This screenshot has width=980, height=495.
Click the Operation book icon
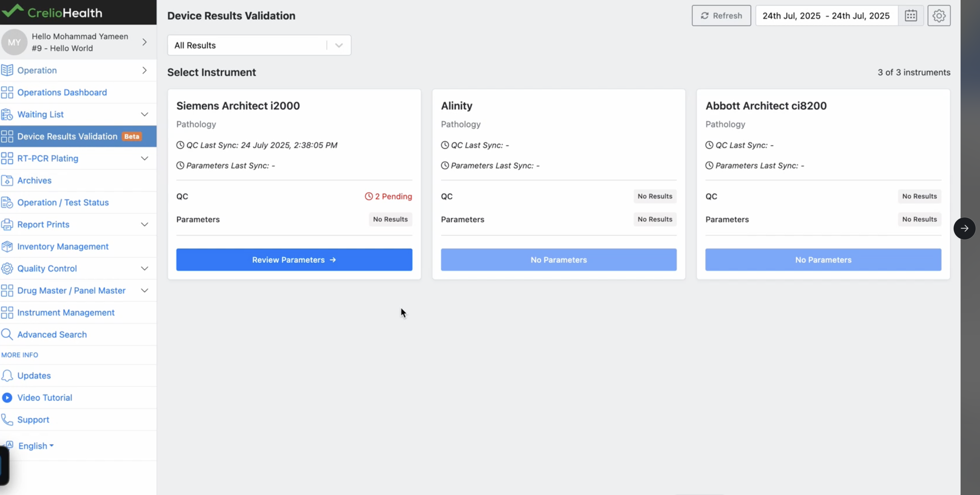pyautogui.click(x=7, y=70)
